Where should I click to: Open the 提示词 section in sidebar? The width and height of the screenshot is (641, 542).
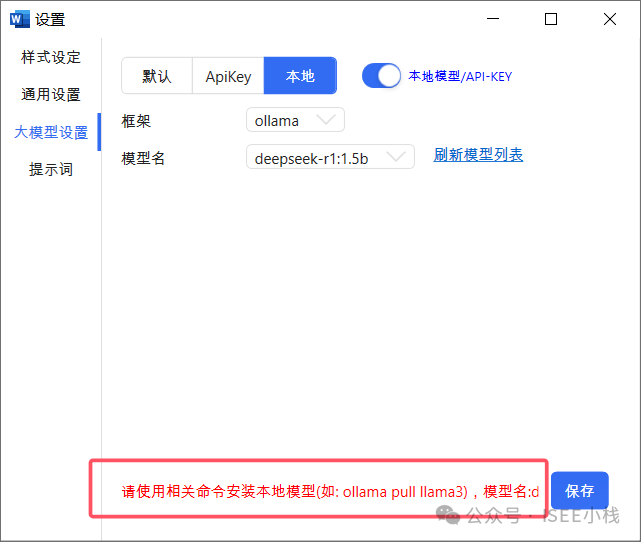point(51,169)
